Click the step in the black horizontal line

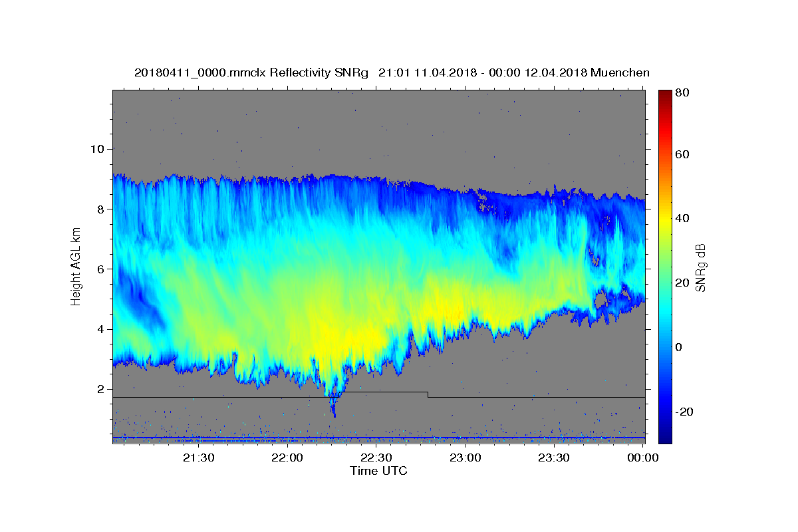point(428,394)
